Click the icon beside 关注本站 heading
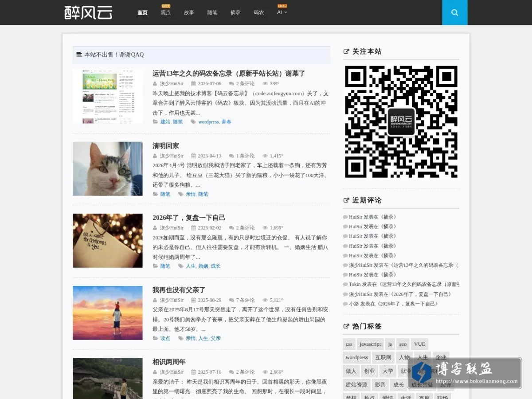 (346, 51)
